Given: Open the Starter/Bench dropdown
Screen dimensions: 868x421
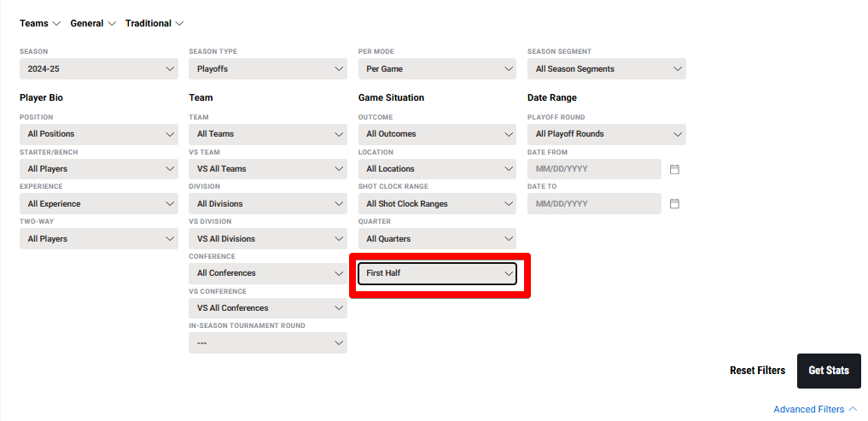Looking at the screenshot, I should click(x=98, y=169).
